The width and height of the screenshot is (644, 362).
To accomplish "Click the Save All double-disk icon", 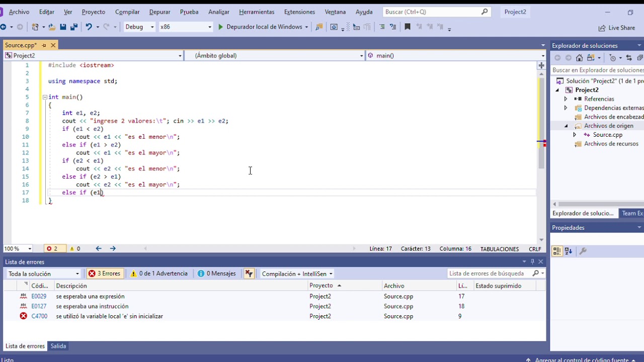I will (x=74, y=27).
